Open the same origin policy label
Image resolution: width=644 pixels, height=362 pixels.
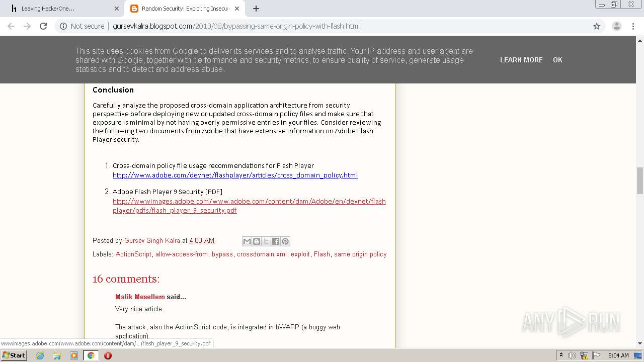click(360, 254)
